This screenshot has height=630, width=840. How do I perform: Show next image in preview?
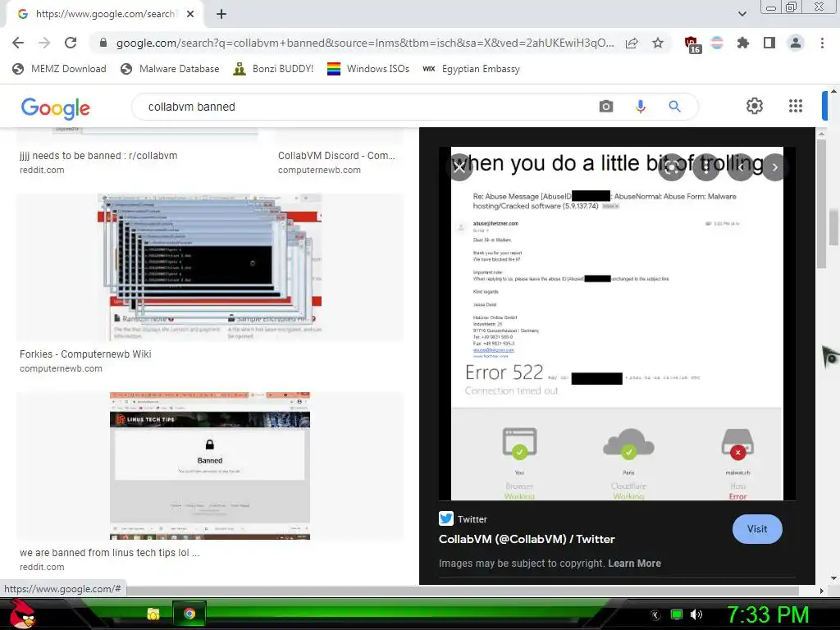coord(774,167)
